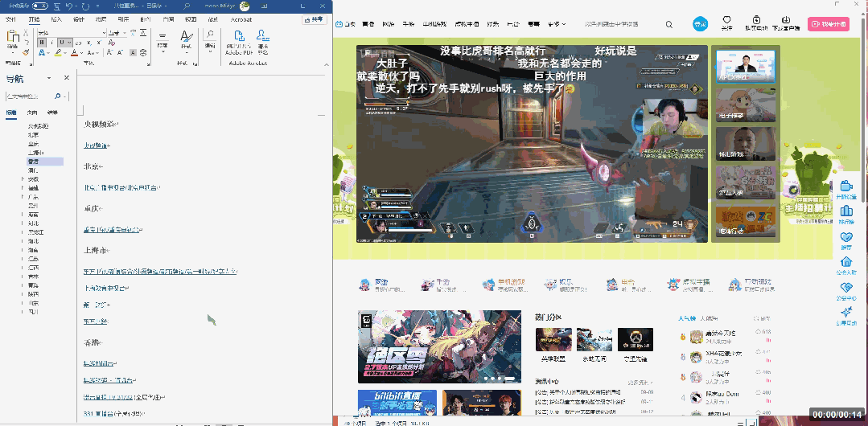Open the 上海教育电视台 hyperlink in the document
The width and height of the screenshot is (868, 426).
(105, 289)
